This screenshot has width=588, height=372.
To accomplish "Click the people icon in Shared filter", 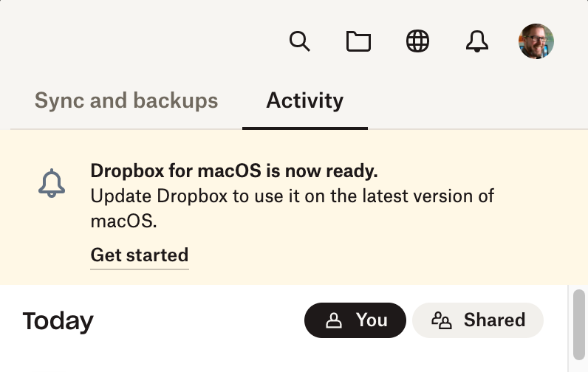I will 441,320.
